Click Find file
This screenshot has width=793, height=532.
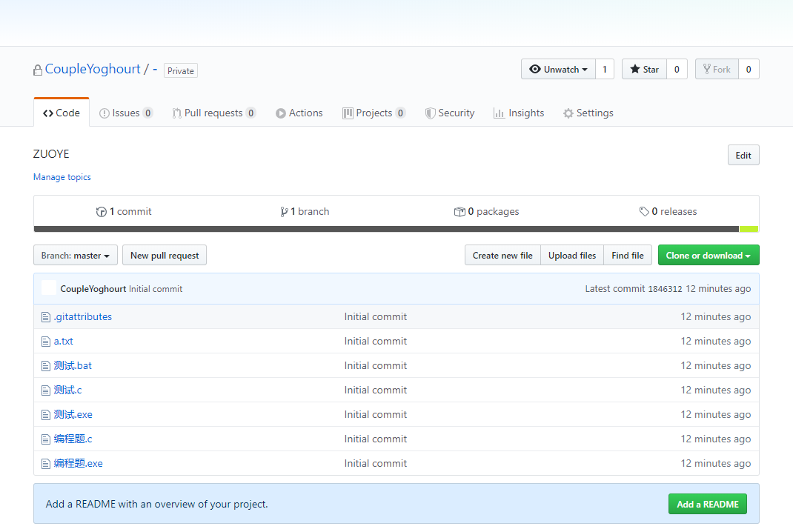pos(628,256)
